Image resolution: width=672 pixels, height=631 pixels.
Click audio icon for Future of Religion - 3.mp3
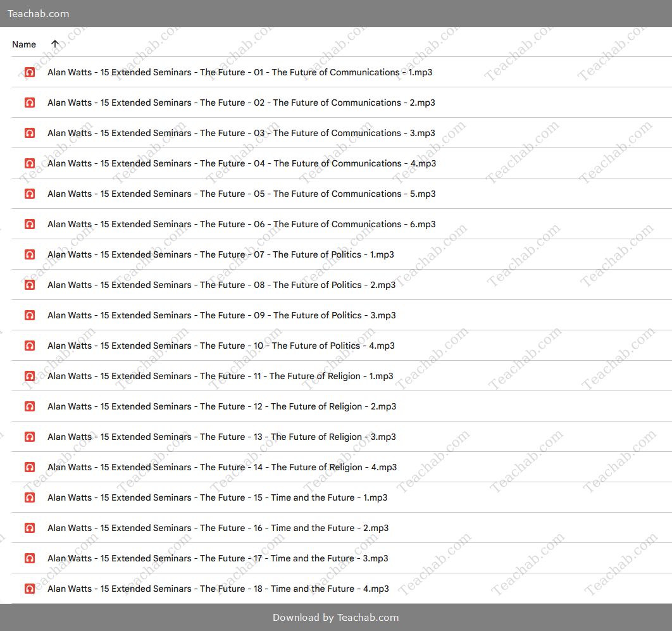pyautogui.click(x=30, y=437)
